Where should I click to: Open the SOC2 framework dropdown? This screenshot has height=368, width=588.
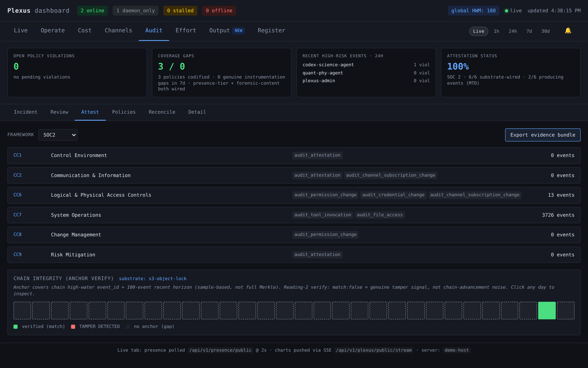58,135
